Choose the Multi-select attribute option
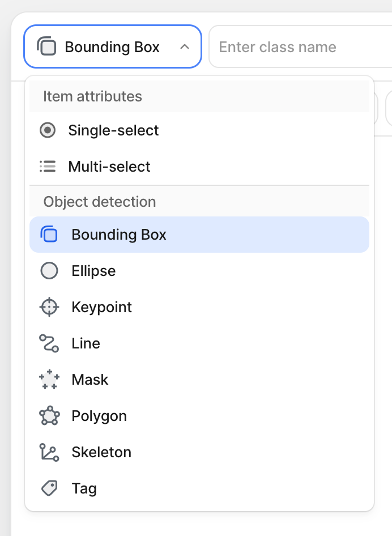Viewport: 392px width, 536px height. click(x=109, y=166)
